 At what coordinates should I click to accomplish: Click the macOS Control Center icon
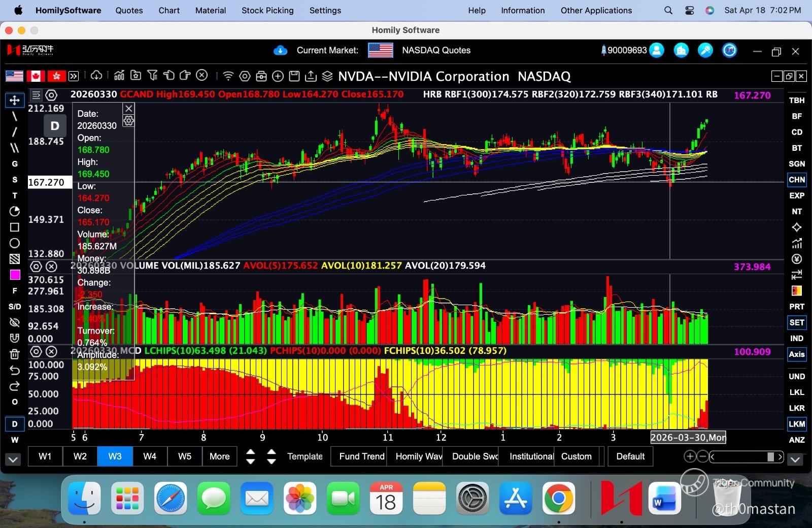[x=689, y=10]
